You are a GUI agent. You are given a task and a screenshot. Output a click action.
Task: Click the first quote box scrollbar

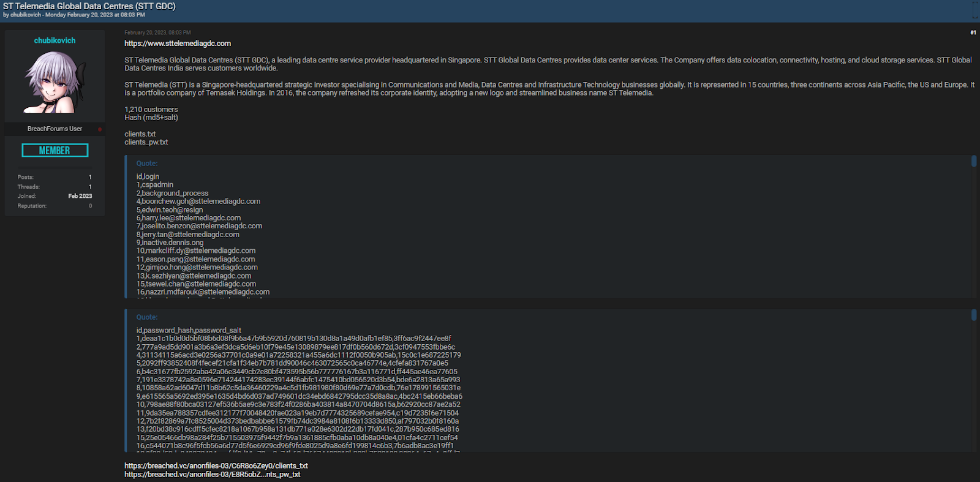tap(973, 161)
